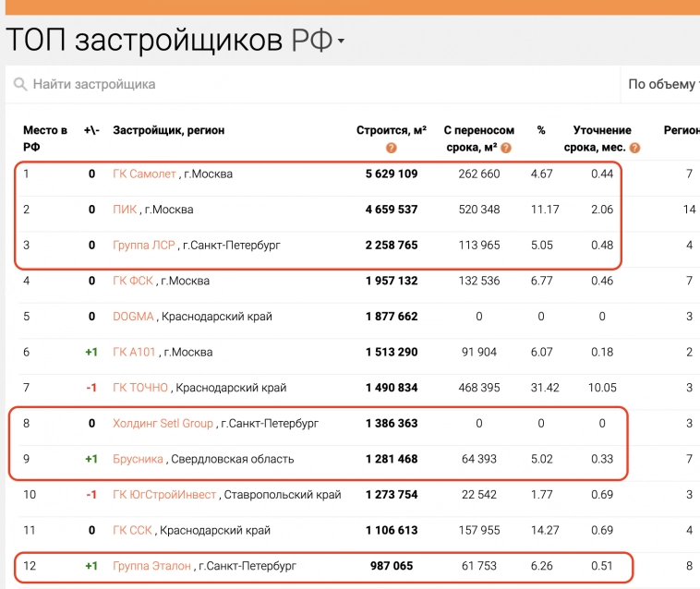Select value 1 513 290 for ГК А101
The image size is (700, 589).
click(392, 353)
